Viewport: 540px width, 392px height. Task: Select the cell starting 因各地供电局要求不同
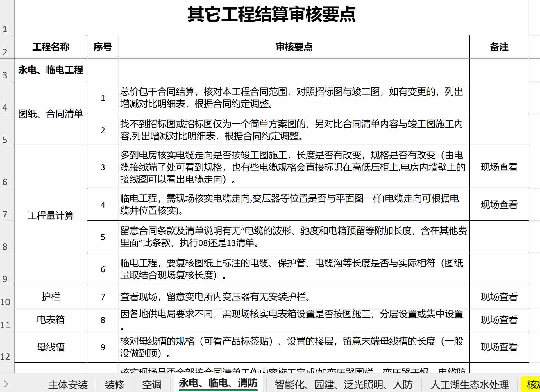click(x=294, y=320)
